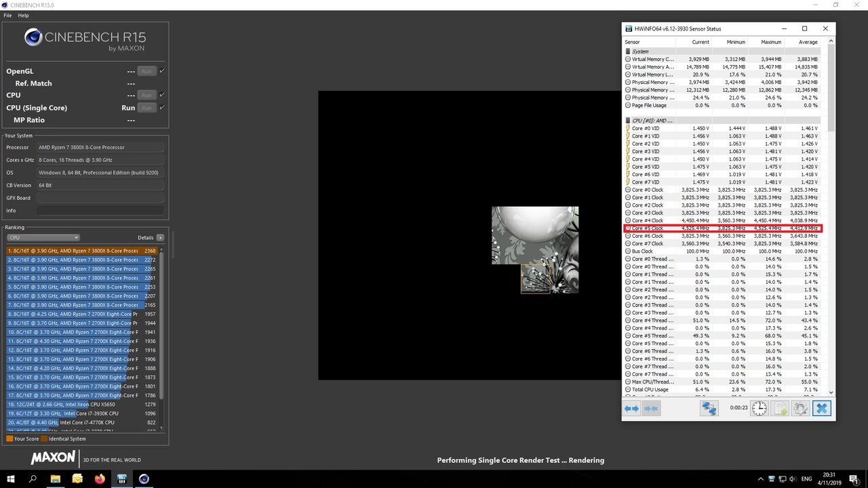
Task: Open Windows taskbar search
Action: click(x=33, y=479)
